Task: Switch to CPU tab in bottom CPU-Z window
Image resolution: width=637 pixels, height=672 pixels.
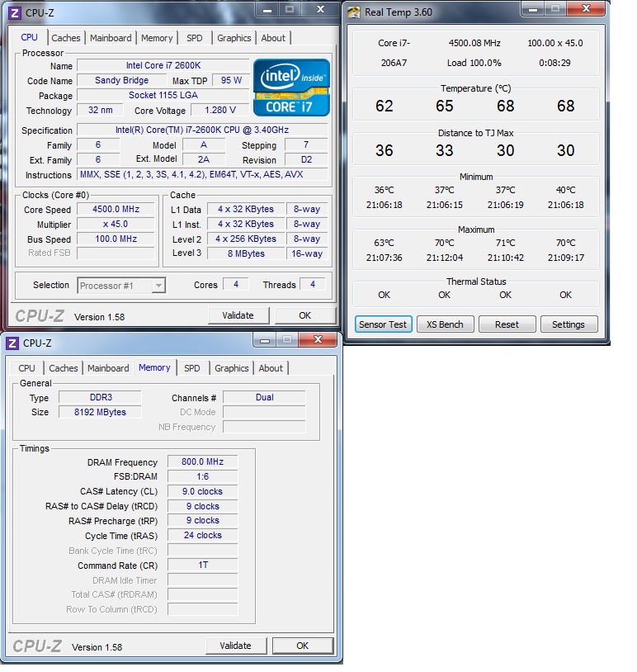Action: [x=27, y=368]
